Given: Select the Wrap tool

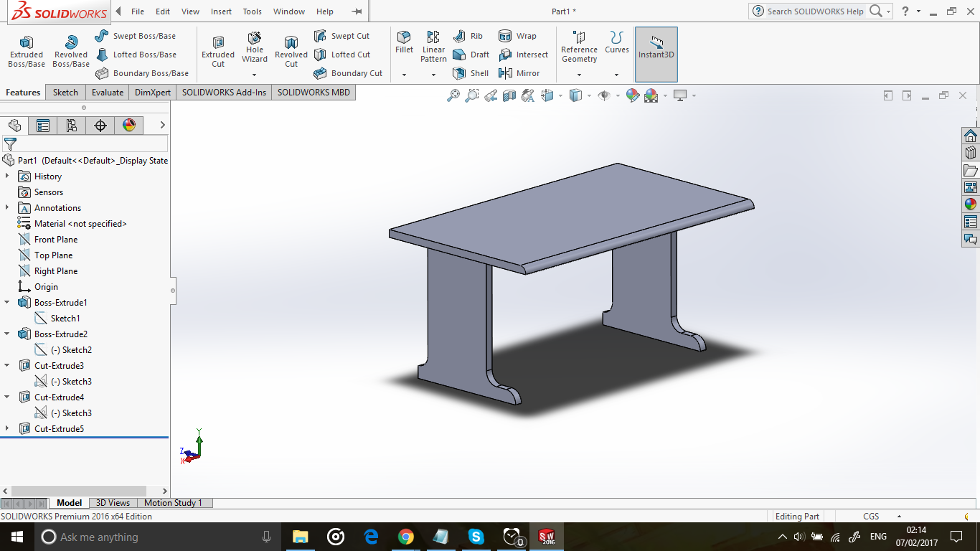Looking at the screenshot, I should click(517, 36).
